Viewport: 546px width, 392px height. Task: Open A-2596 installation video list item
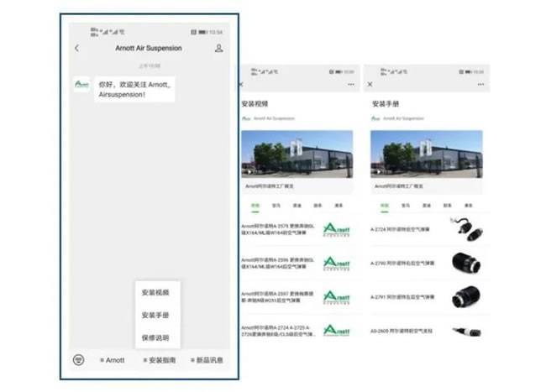pyautogui.click(x=279, y=263)
